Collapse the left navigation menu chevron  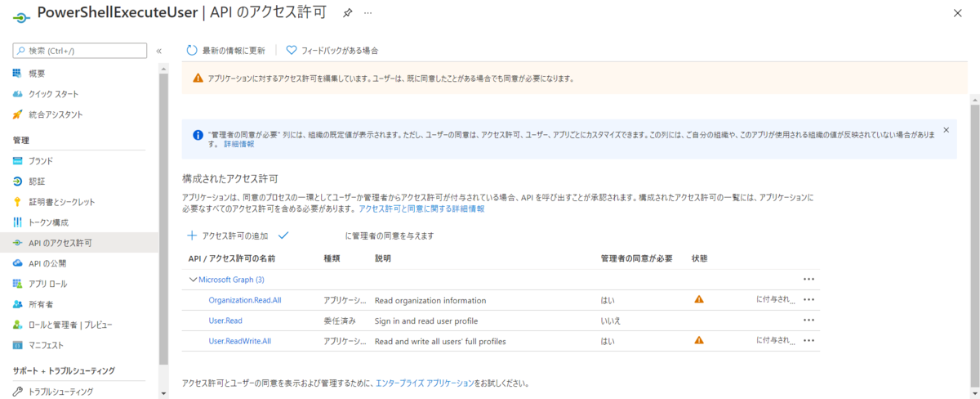(159, 51)
